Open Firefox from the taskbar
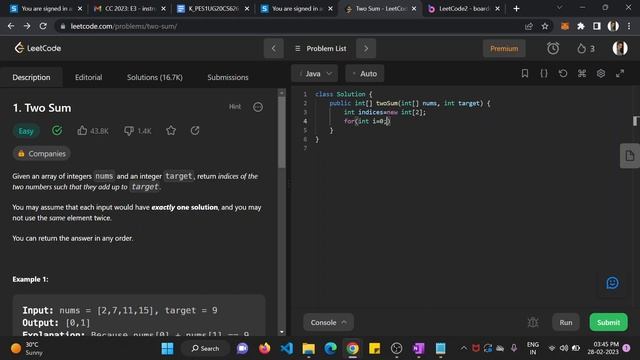This screenshot has width=640, height=360. pos(264,349)
